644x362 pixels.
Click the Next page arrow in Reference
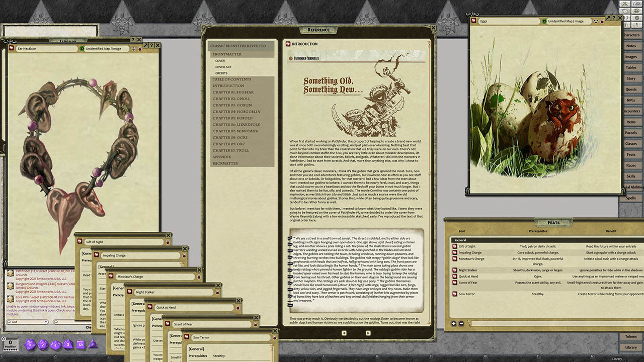(358, 333)
